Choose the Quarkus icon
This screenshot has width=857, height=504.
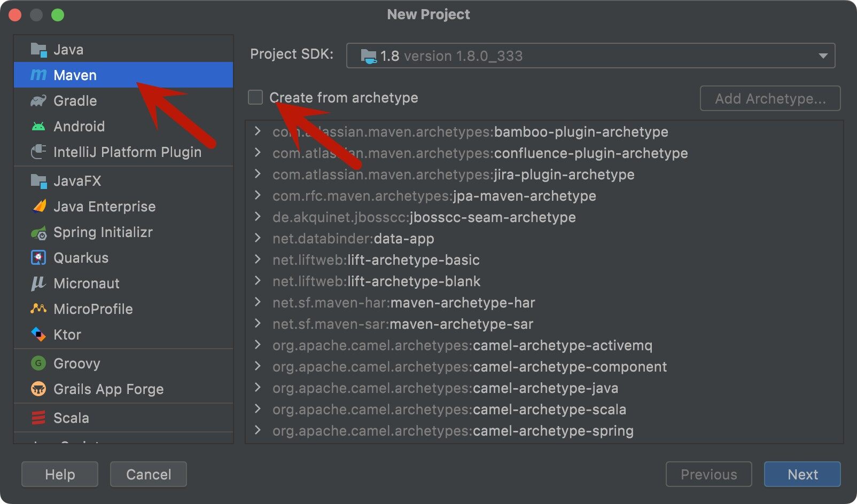click(38, 258)
